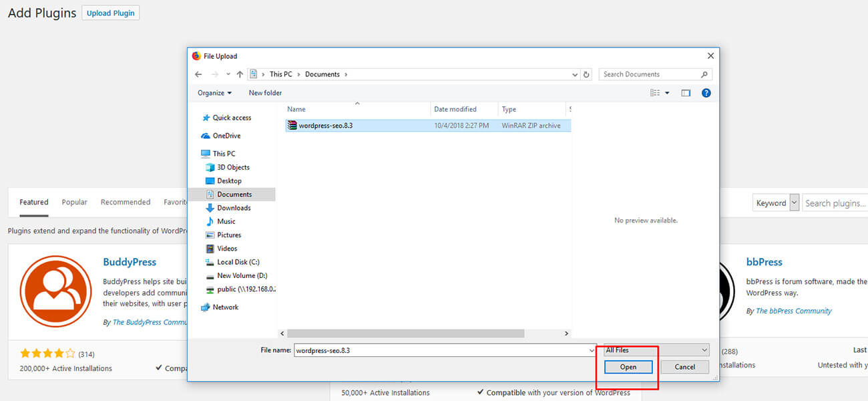Click the scrollbar left arrow in file list
868x401 pixels.
[x=282, y=333]
